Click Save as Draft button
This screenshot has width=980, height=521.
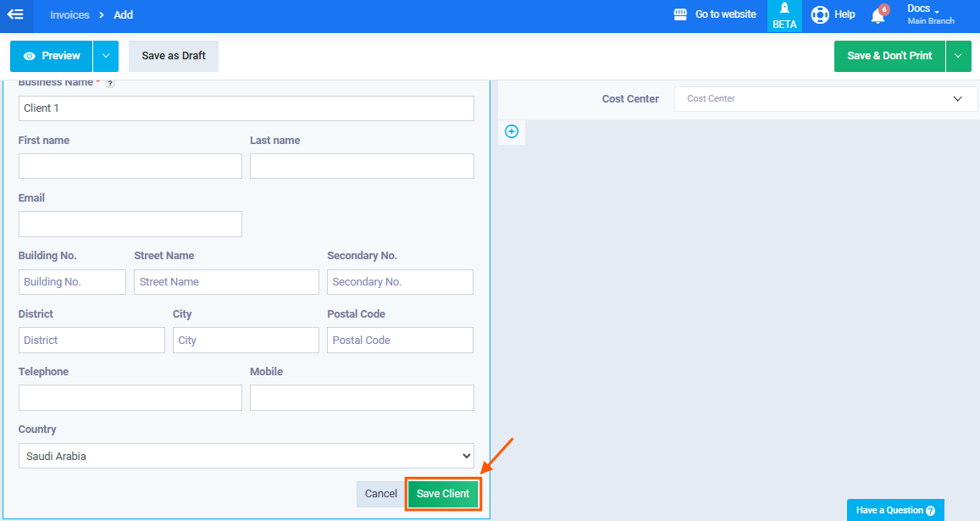[x=174, y=56]
